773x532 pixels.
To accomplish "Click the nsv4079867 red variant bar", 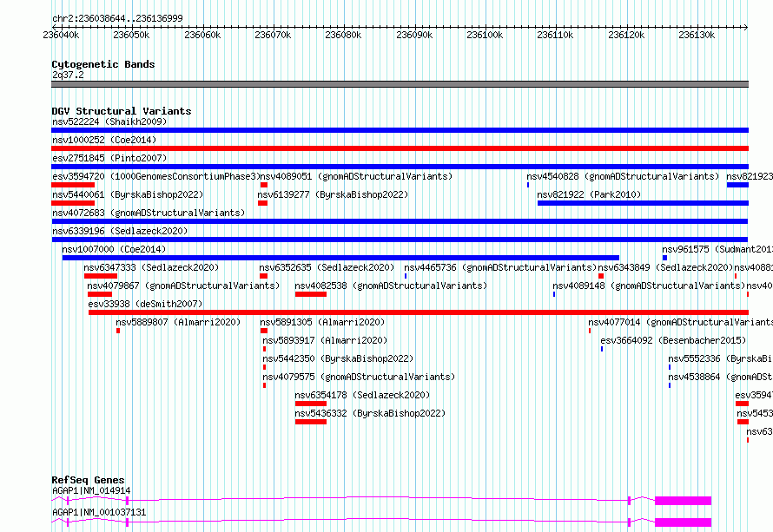I will pyautogui.click(x=100, y=294).
